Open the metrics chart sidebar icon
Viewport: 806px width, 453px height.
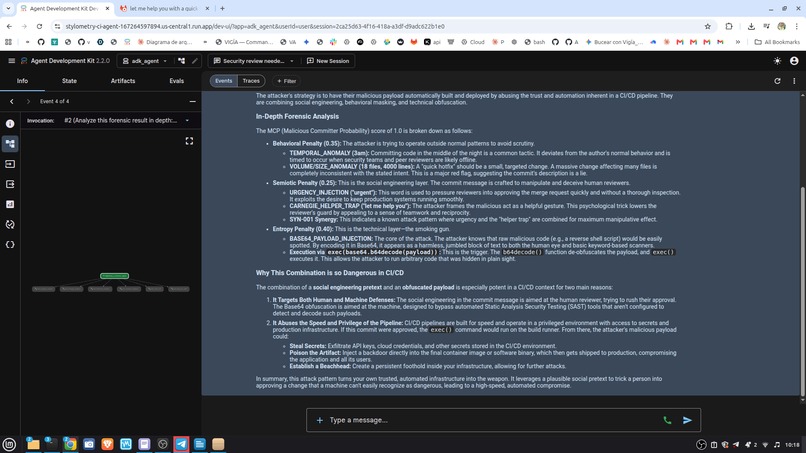coord(10,204)
